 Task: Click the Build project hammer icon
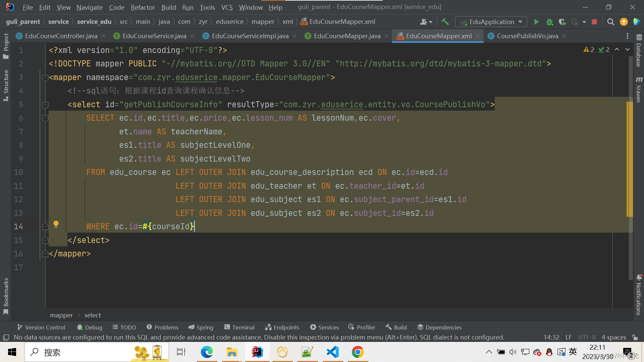[x=445, y=22]
